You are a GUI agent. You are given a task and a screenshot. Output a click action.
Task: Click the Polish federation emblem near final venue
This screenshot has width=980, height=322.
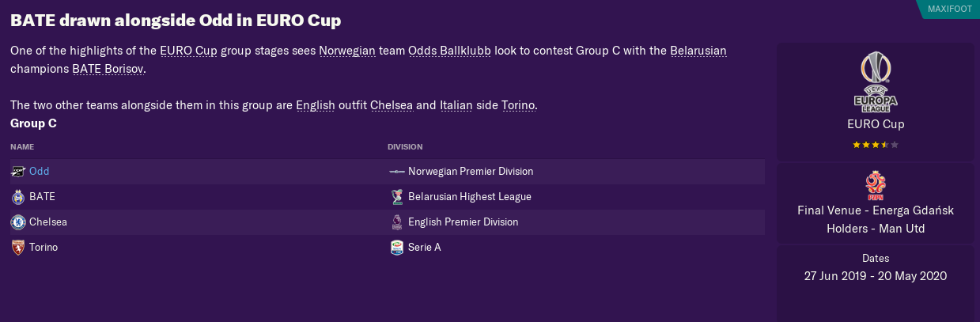876,186
